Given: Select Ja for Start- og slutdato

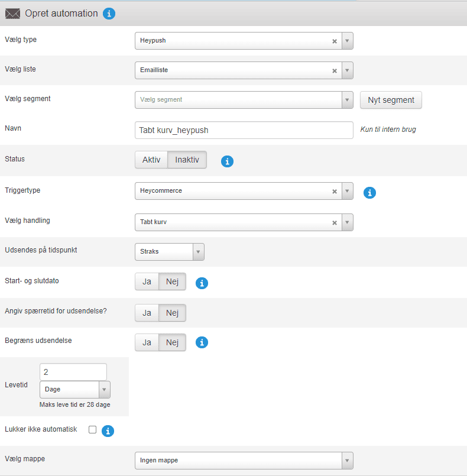Looking at the screenshot, I should 147,282.
